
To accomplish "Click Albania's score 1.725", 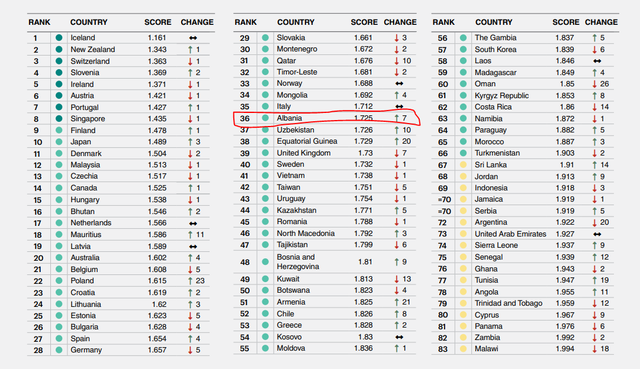I will [363, 118].
